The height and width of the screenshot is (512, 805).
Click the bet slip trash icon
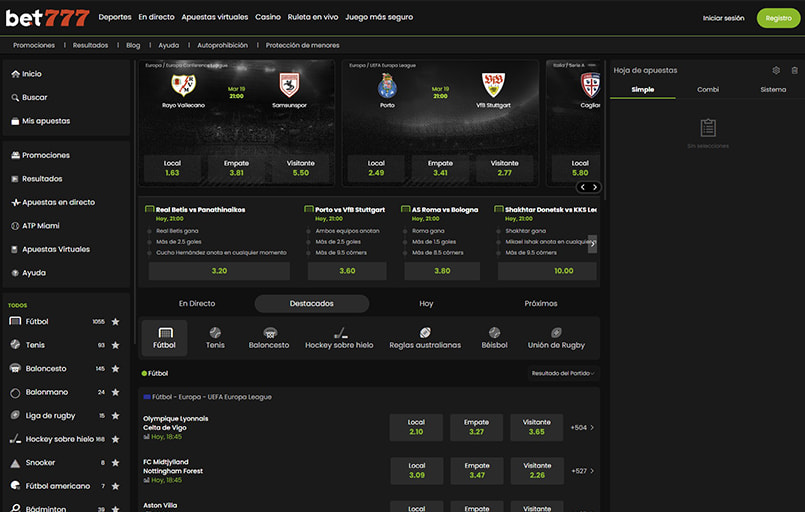[794, 70]
